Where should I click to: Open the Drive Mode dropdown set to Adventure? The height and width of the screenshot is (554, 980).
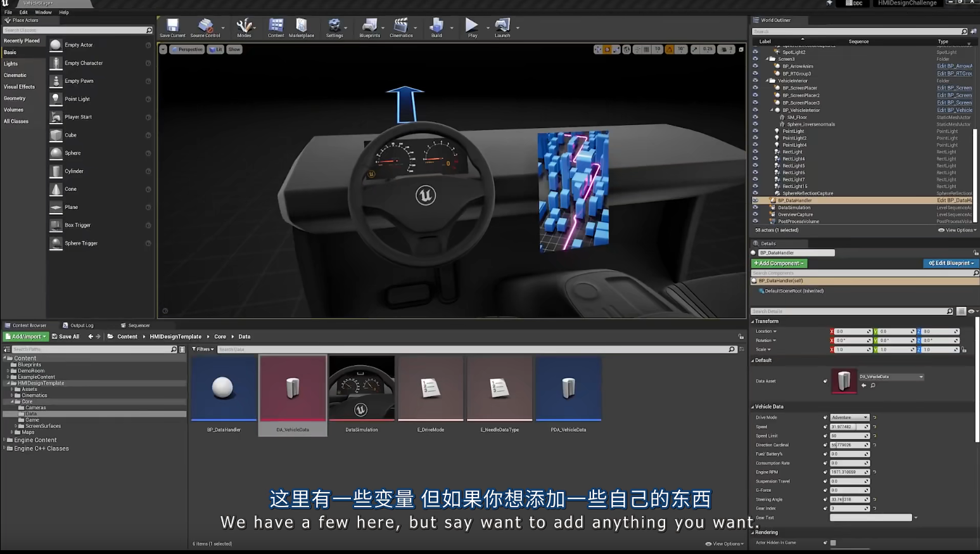pyautogui.click(x=849, y=417)
